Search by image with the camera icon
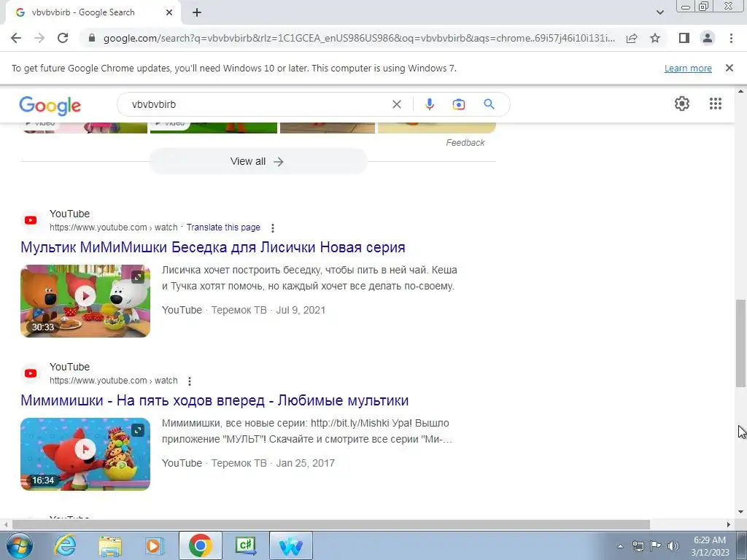This screenshot has height=560, width=747. [x=458, y=104]
